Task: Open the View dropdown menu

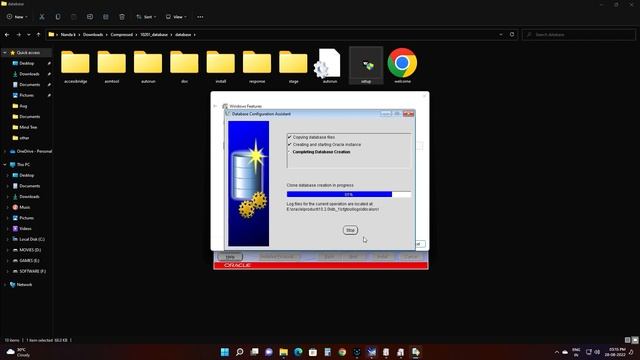Action: point(176,17)
